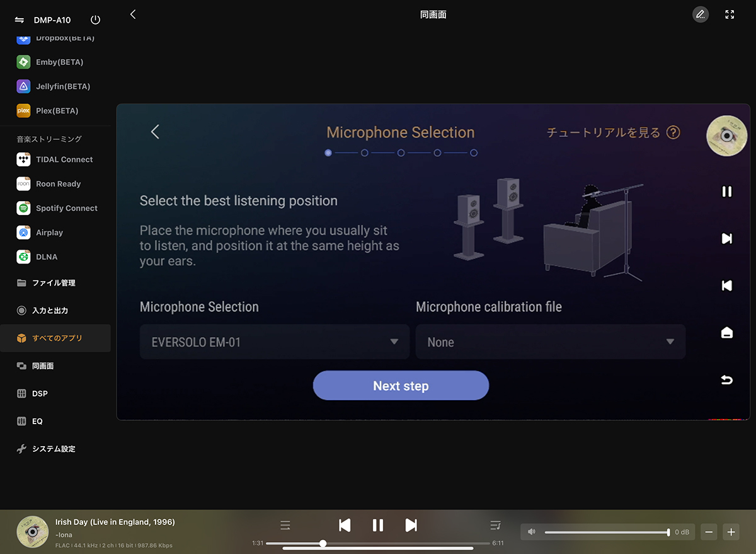Screen dimensions: 756x554
Task: Click the song progress slider track
Action: (x=377, y=543)
